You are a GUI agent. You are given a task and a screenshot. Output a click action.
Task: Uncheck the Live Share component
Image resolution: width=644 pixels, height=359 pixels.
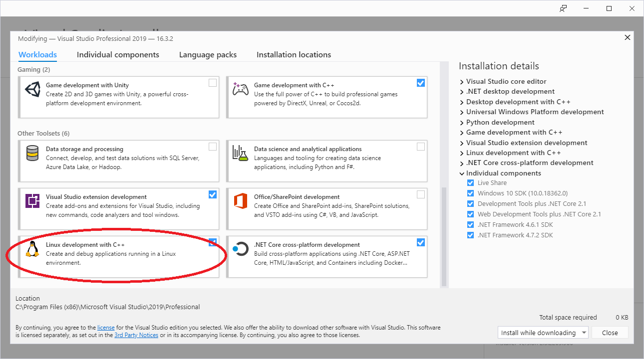click(x=470, y=182)
